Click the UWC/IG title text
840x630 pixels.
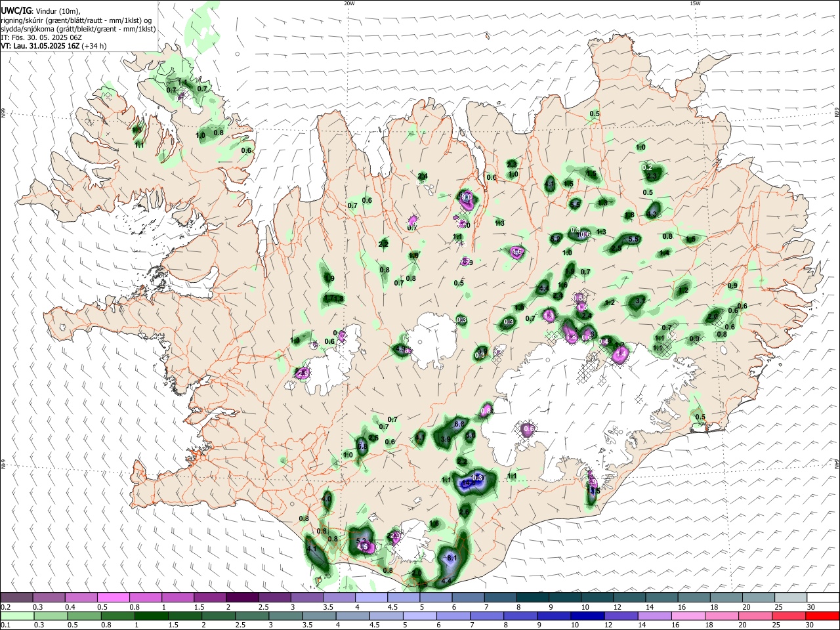coord(16,10)
